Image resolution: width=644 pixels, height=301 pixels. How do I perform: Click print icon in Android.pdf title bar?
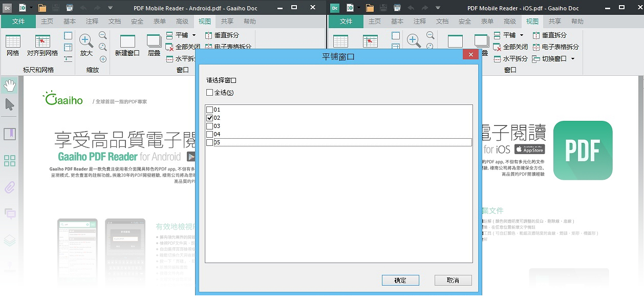[x=70, y=8]
